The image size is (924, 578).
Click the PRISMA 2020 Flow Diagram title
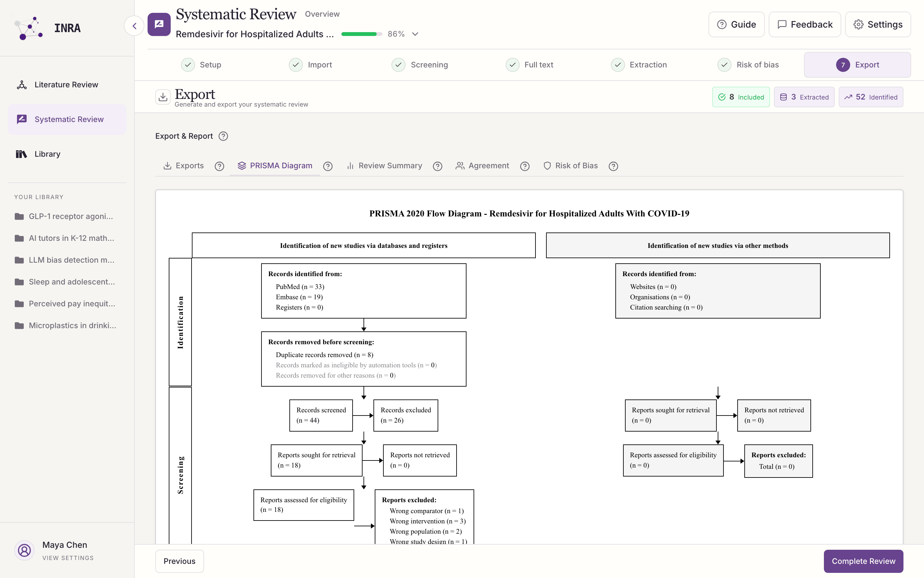[529, 213]
